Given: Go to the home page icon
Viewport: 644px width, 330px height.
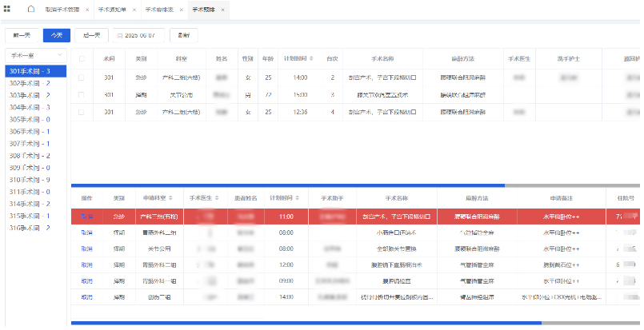Looking at the screenshot, I should (31, 9).
